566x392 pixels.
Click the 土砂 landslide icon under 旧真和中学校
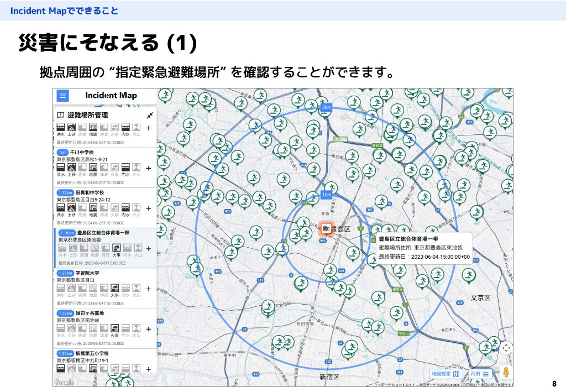(70, 207)
